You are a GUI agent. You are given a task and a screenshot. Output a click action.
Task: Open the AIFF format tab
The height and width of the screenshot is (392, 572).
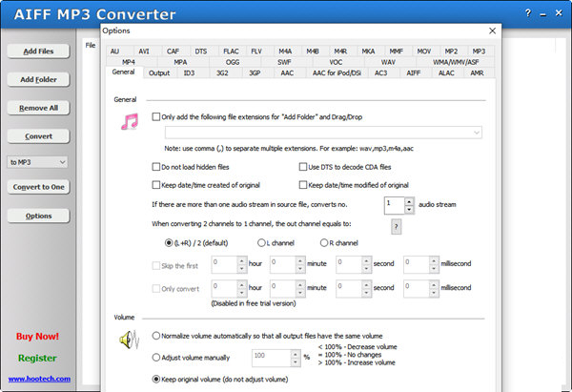coord(414,73)
